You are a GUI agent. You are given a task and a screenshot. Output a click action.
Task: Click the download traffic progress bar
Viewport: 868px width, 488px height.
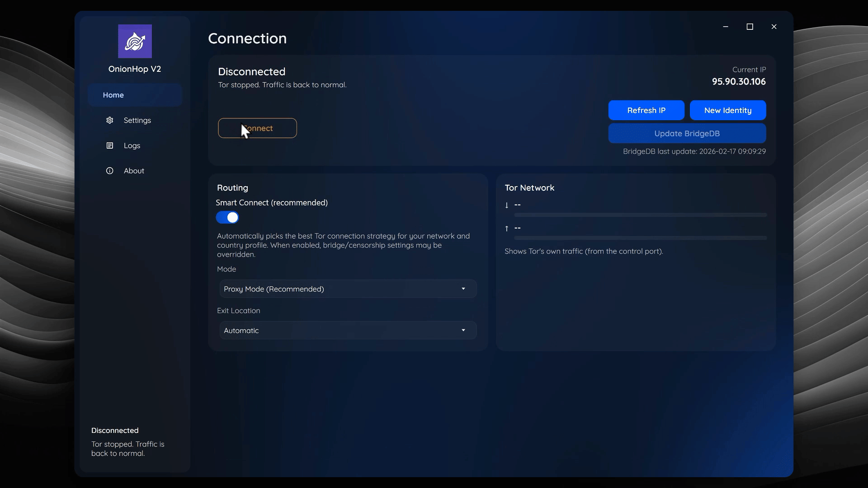point(640,215)
